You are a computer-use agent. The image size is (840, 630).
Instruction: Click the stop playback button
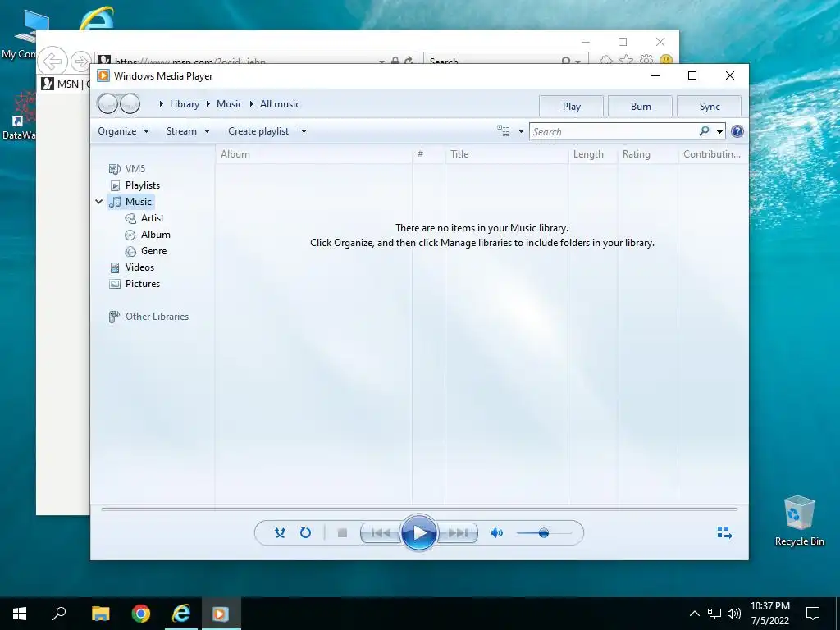[x=342, y=532]
